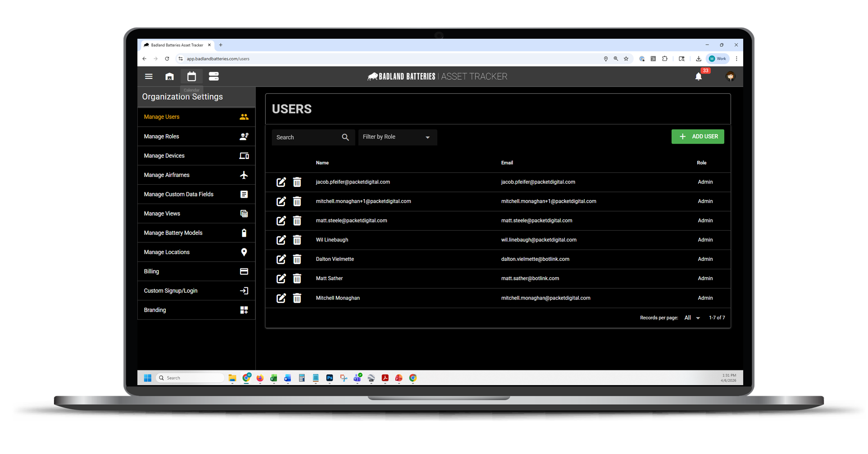Open the notifications bell with 33 badge
Image resolution: width=868 pixels, height=454 pixels.
(699, 77)
